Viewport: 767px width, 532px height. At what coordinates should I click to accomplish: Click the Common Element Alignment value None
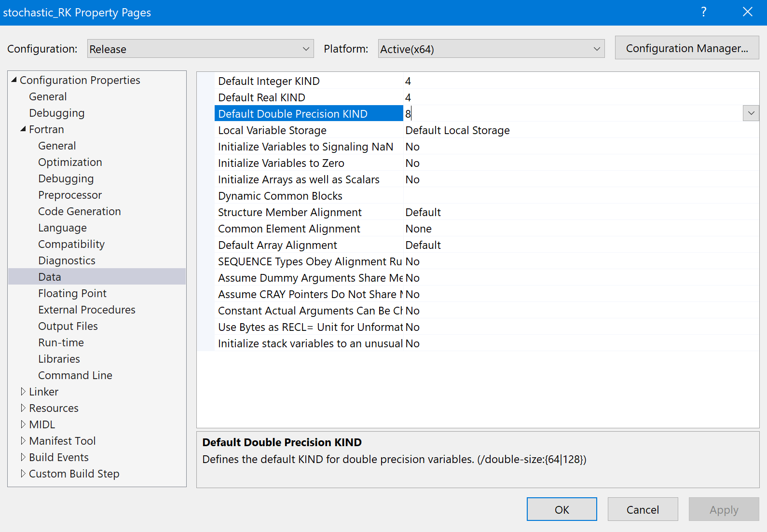tap(418, 229)
